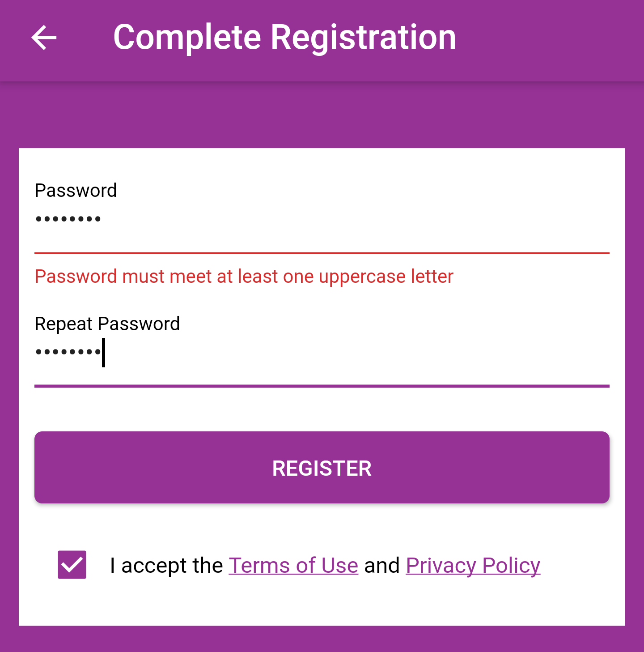Click the Repeat Password label
Viewport: 644px width, 652px height.
click(x=107, y=324)
